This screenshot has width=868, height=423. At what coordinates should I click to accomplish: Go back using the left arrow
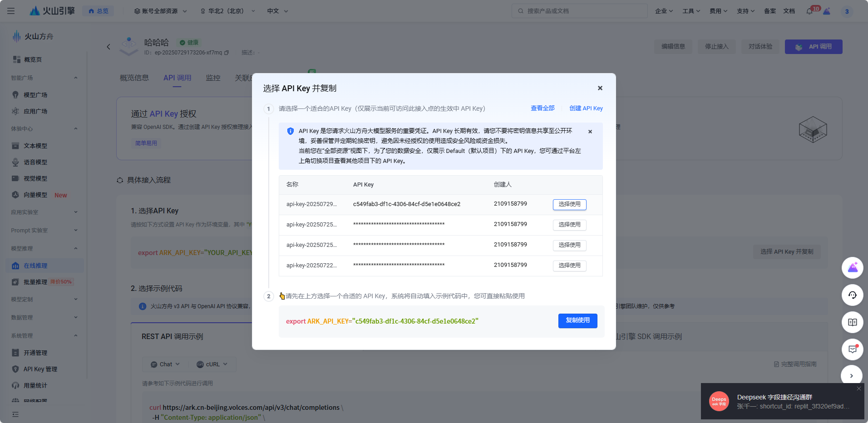click(108, 47)
